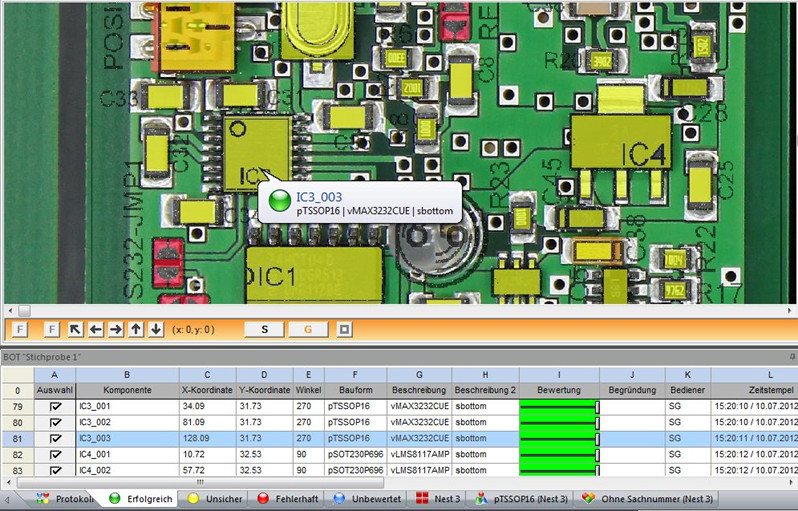Click timestamp 15:20:11 cell
The width and height of the screenshot is (798, 511).
tap(754, 439)
